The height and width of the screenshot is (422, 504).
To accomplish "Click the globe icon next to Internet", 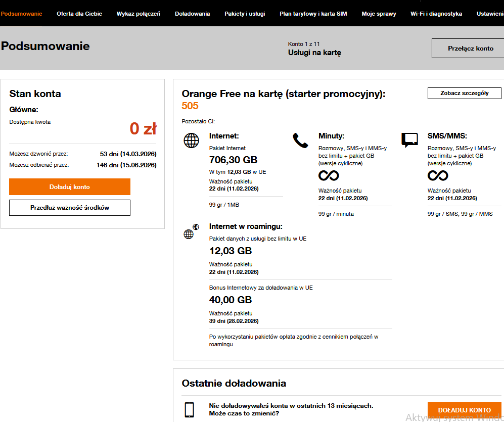I will 191,140.
